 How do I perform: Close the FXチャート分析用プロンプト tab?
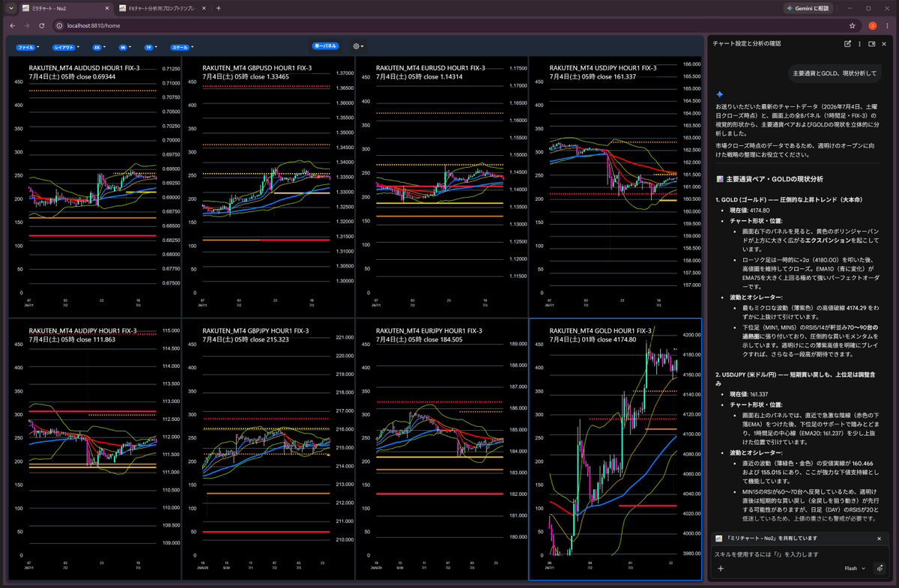tap(203, 8)
